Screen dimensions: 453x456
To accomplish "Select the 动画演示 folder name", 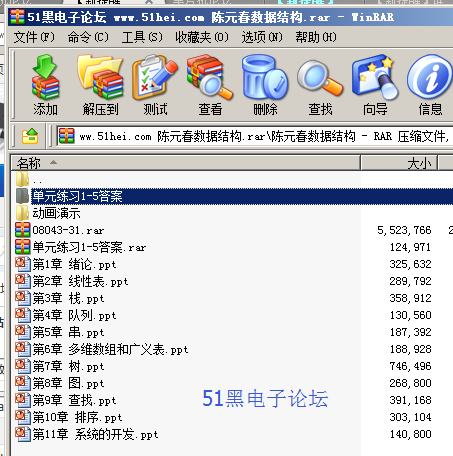I will [x=56, y=213].
